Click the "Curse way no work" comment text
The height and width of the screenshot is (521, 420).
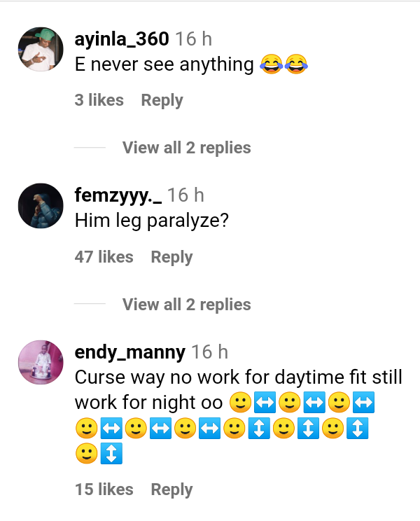pos(238,377)
